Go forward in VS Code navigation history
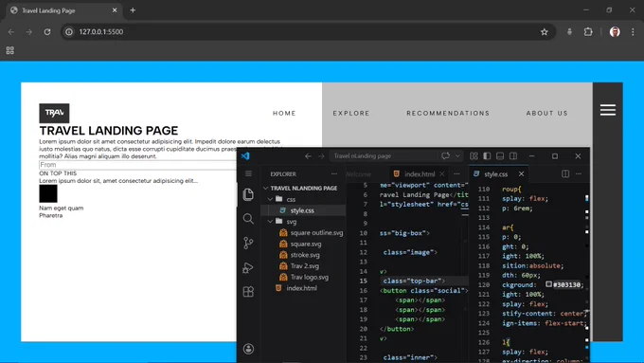The width and height of the screenshot is (644, 363). pyautogui.click(x=321, y=156)
